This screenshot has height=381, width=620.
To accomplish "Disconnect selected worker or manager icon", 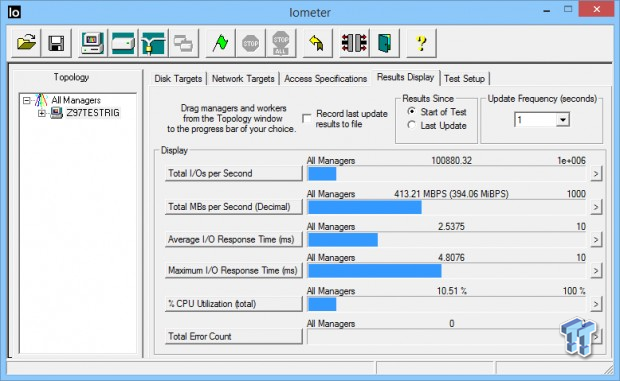I will click(354, 43).
